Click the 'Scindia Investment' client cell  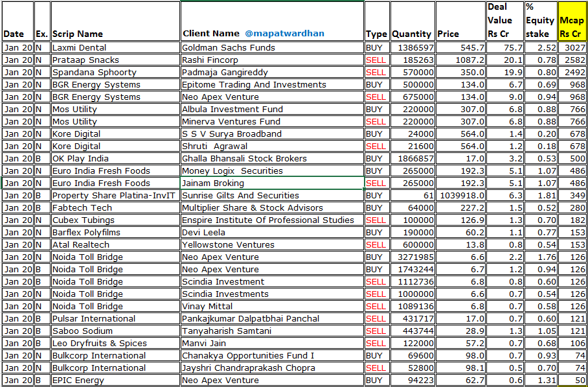tap(272, 282)
